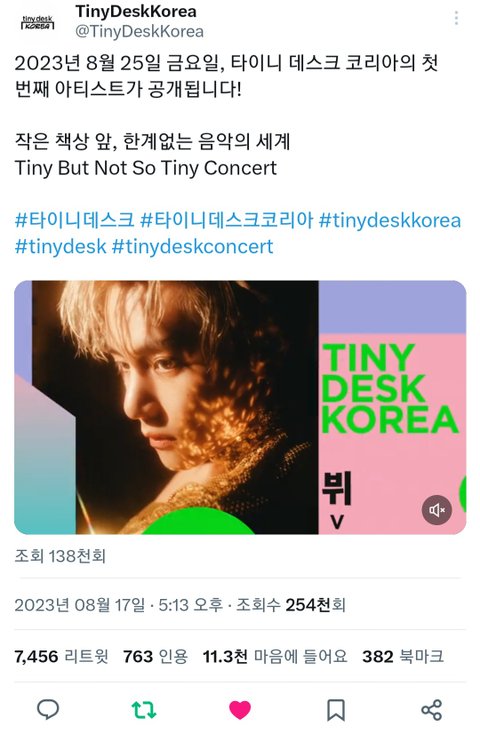Toggle the bookmark icon
This screenshot has height=734, width=480.
tap(336, 710)
